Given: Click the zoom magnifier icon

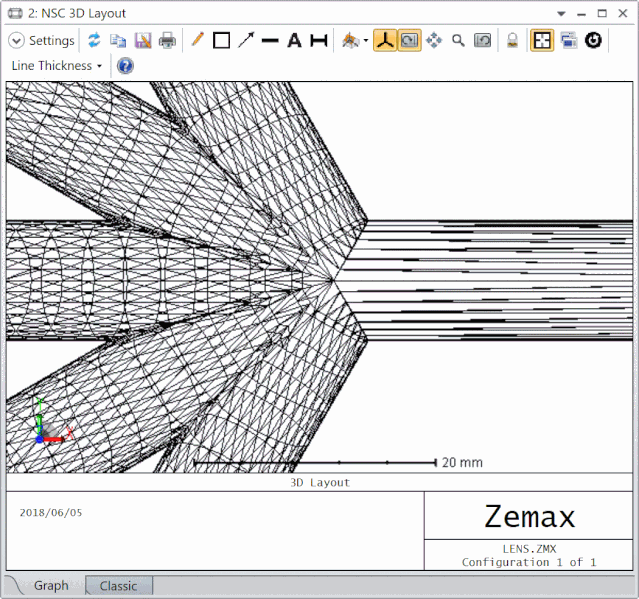Looking at the screenshot, I should (x=458, y=40).
